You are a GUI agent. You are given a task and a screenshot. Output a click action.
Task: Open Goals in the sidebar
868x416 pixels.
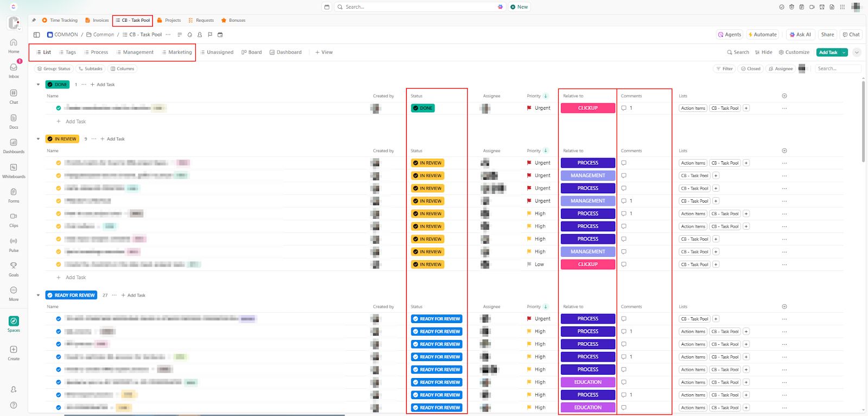(14, 269)
